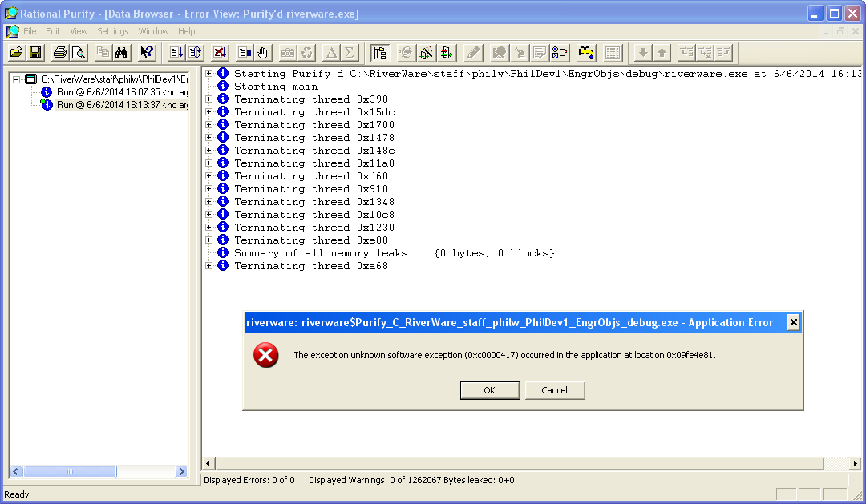Image resolution: width=866 pixels, height=504 pixels.
Task: Open the Help menu
Action: (x=187, y=31)
